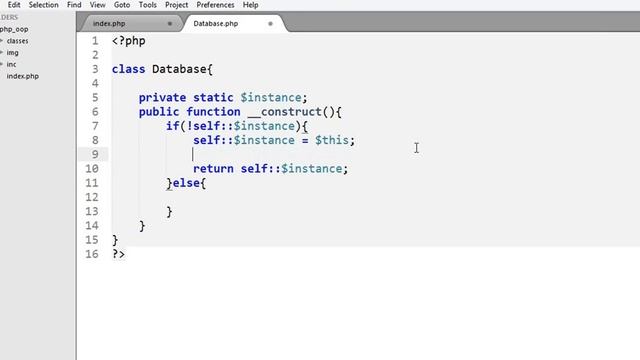Click the 'Database{' class name
This screenshot has height=360, width=640.
(182, 69)
